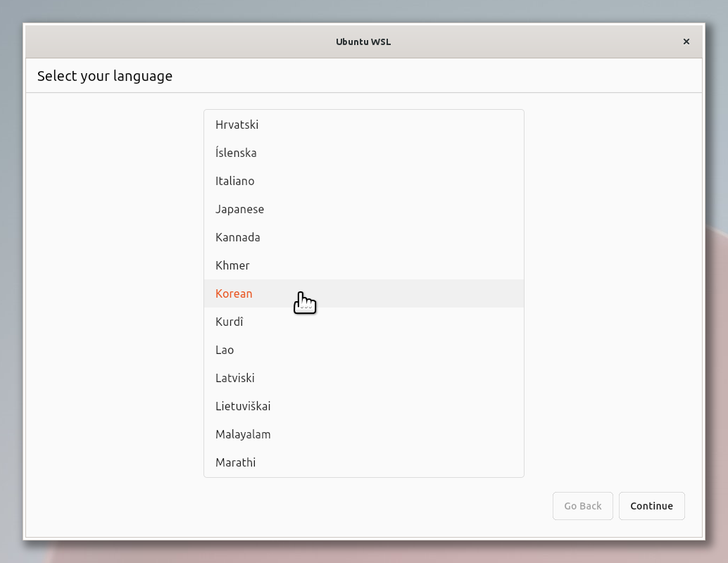Choose Íslenska as the language
This screenshot has width=728, height=563.
pos(364,153)
